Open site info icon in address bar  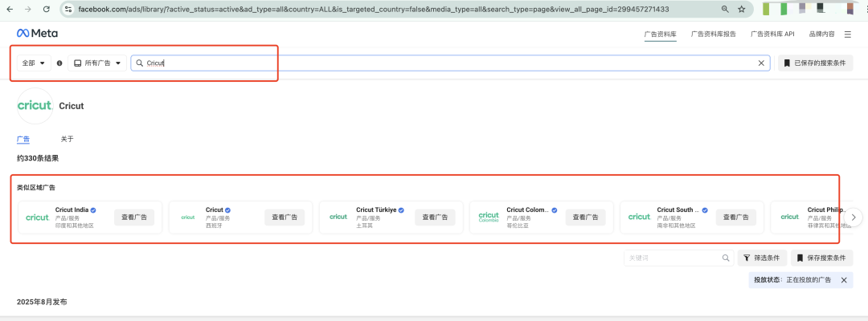point(68,10)
